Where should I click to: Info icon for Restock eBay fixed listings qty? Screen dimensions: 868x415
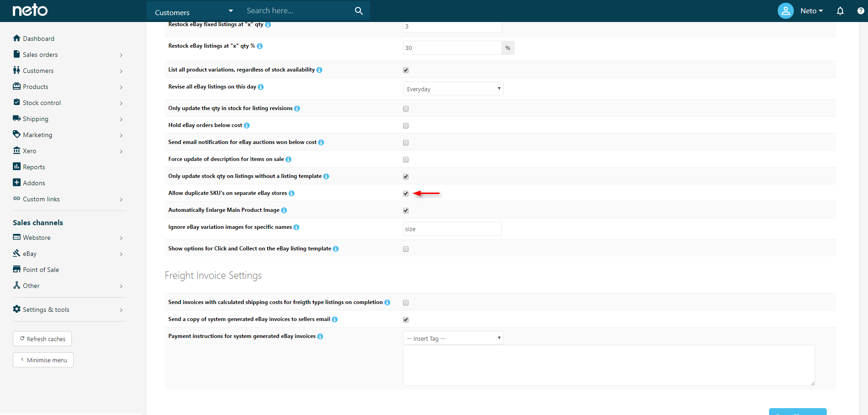click(x=268, y=24)
